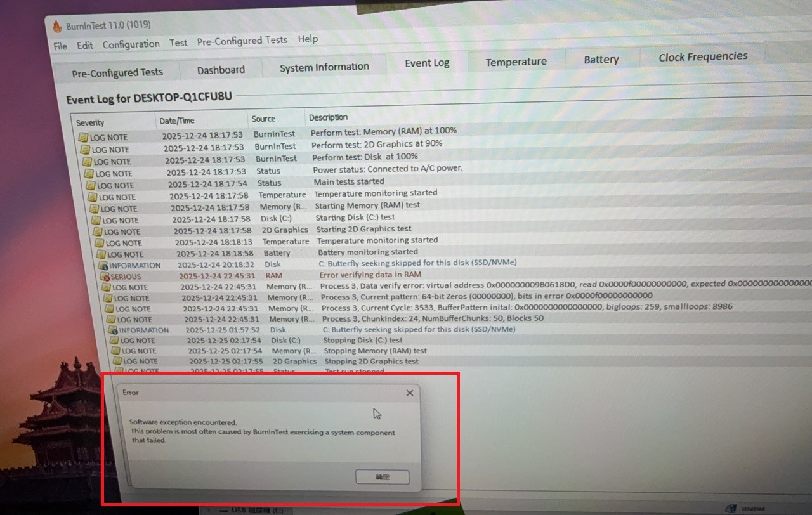Open the File menu
Screen dimensions: 812x515
click(60, 46)
